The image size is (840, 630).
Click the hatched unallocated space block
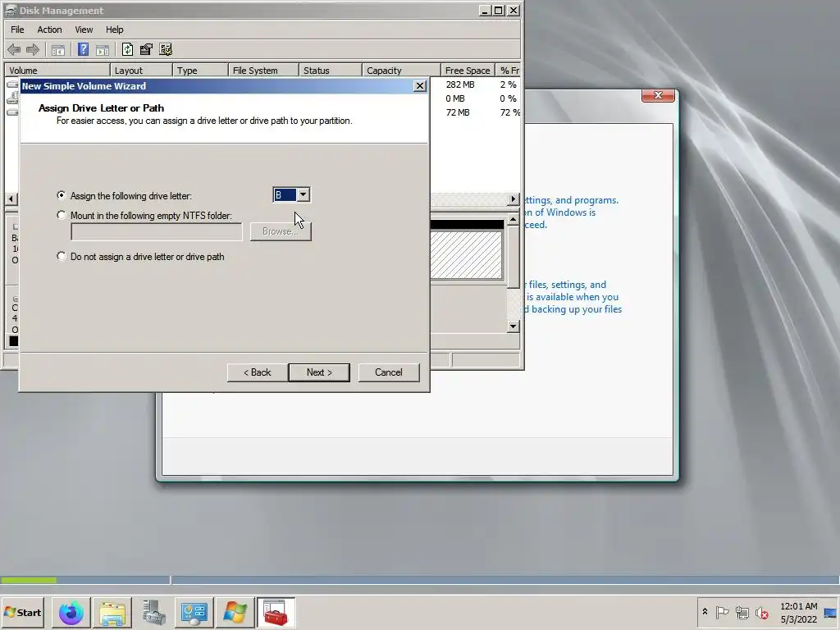(x=467, y=254)
